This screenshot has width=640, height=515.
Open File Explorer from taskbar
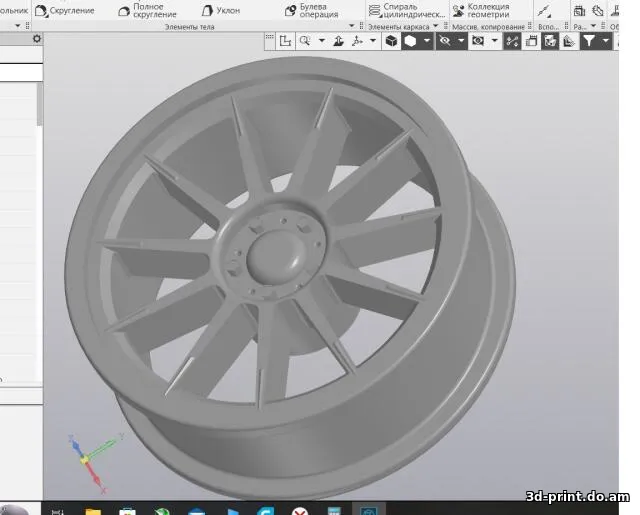pyautogui.click(x=93, y=511)
